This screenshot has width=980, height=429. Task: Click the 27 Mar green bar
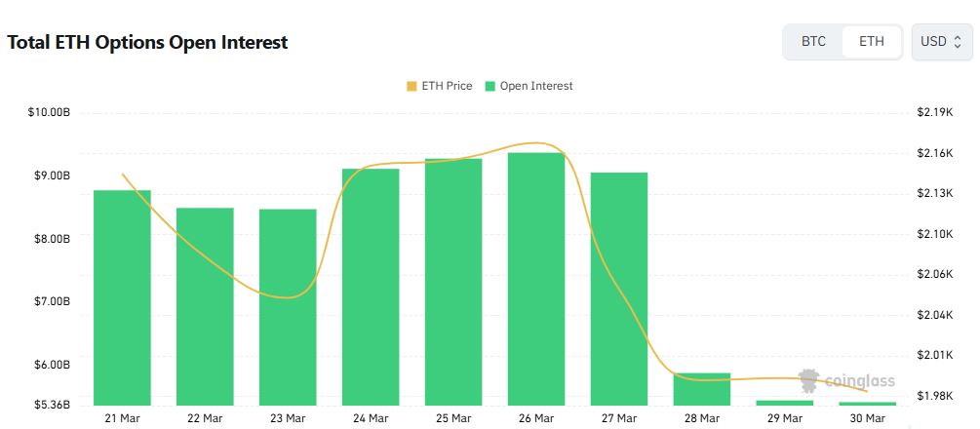coord(619,289)
